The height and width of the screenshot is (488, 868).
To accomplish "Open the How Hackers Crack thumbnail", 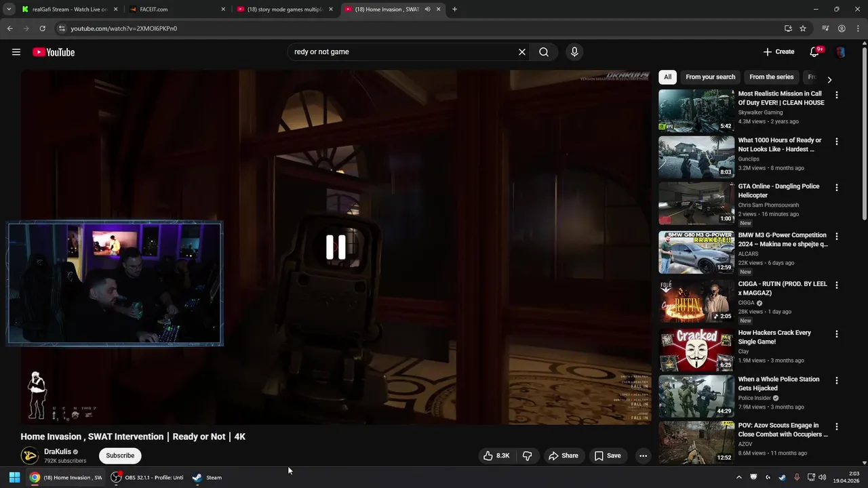I will 696,350.
